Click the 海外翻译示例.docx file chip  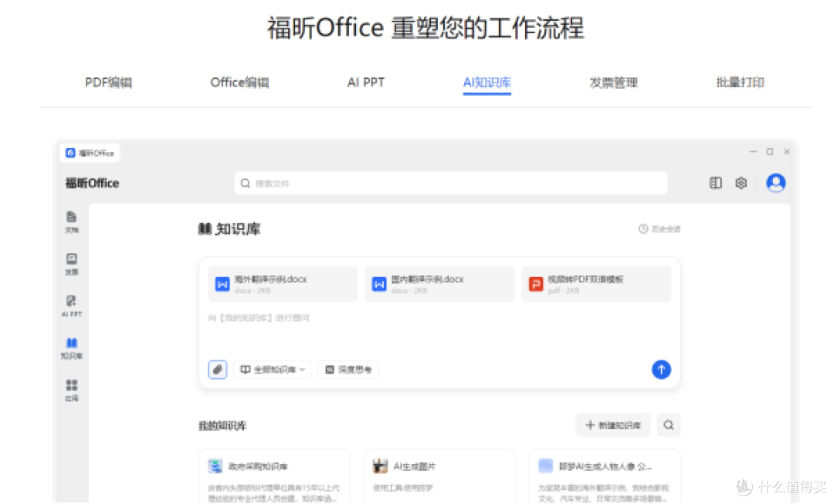pos(283,284)
